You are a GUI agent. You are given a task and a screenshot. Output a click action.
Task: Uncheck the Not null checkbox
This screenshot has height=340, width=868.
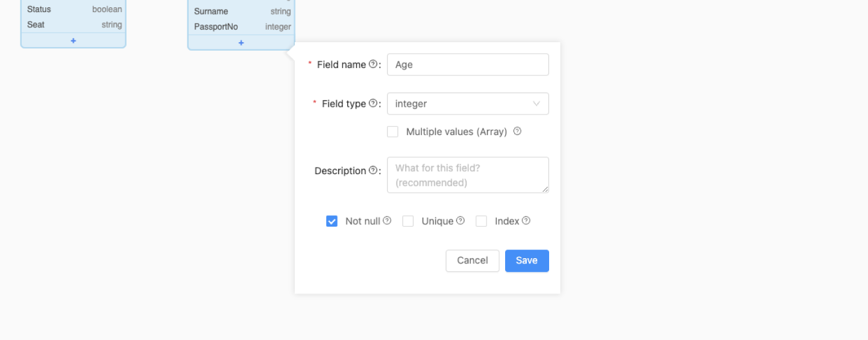pos(332,221)
